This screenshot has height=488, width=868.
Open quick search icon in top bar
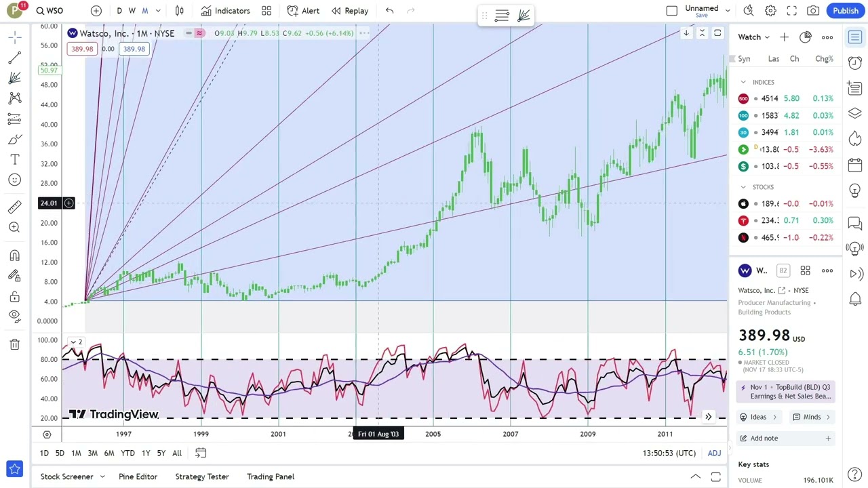click(749, 11)
